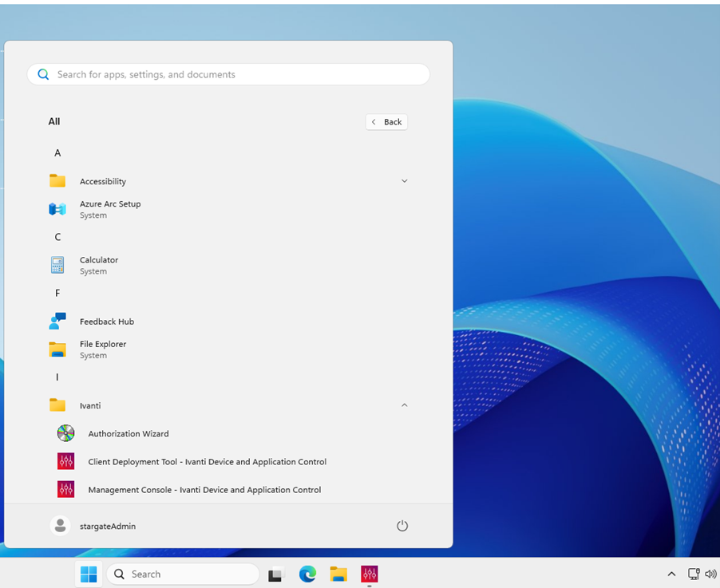The height and width of the screenshot is (588, 720).
Task: Collapse the Ivanti folder chevron
Action: click(404, 405)
